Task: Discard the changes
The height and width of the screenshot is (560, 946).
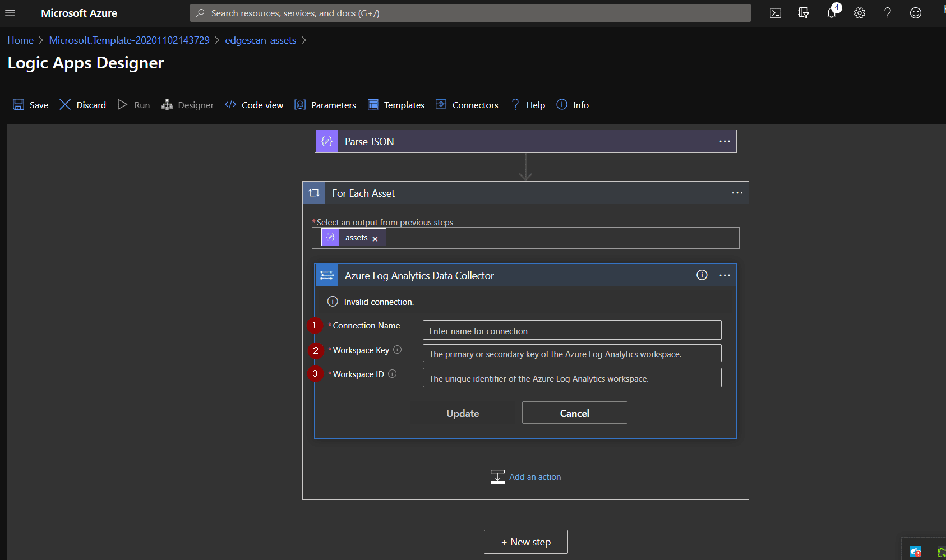Action: [x=83, y=105]
